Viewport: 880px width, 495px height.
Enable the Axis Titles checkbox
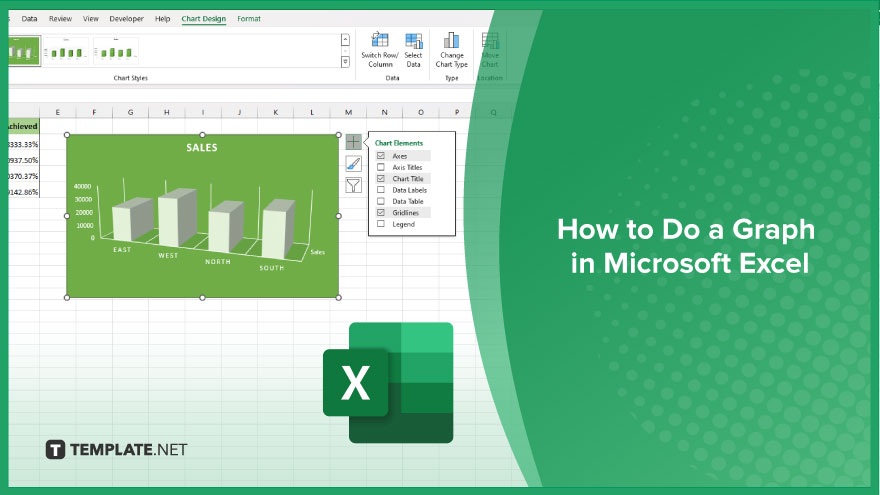(x=381, y=167)
